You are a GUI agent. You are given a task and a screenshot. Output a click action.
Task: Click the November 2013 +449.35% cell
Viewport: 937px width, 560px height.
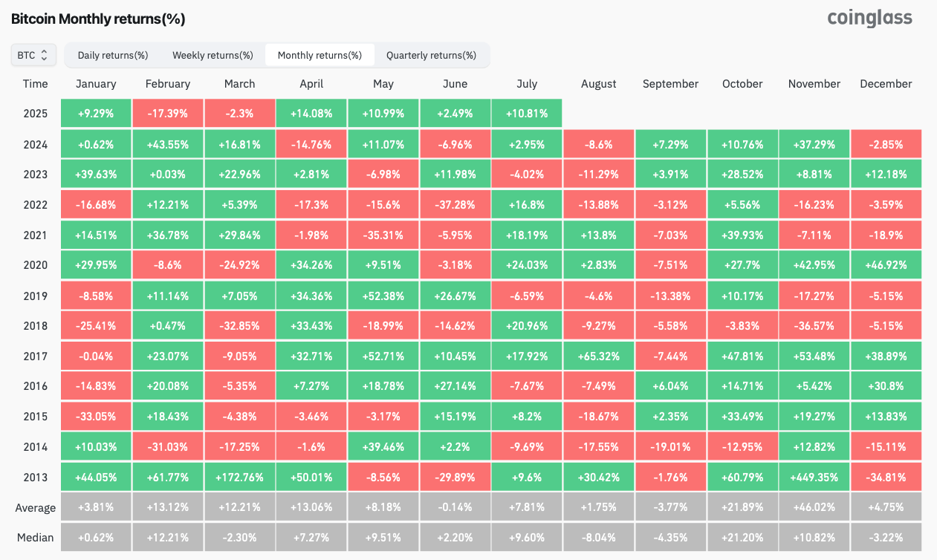[x=814, y=478]
